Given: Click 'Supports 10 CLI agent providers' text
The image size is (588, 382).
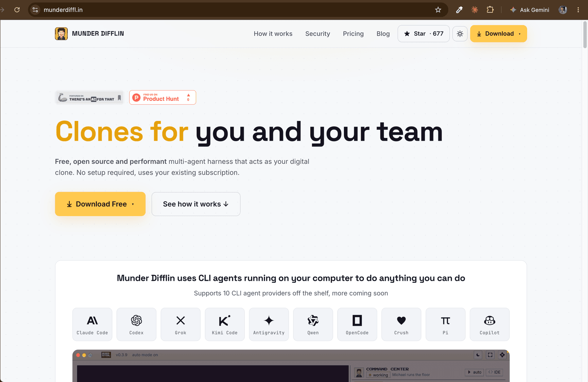Looking at the screenshot, I should click(x=291, y=293).
